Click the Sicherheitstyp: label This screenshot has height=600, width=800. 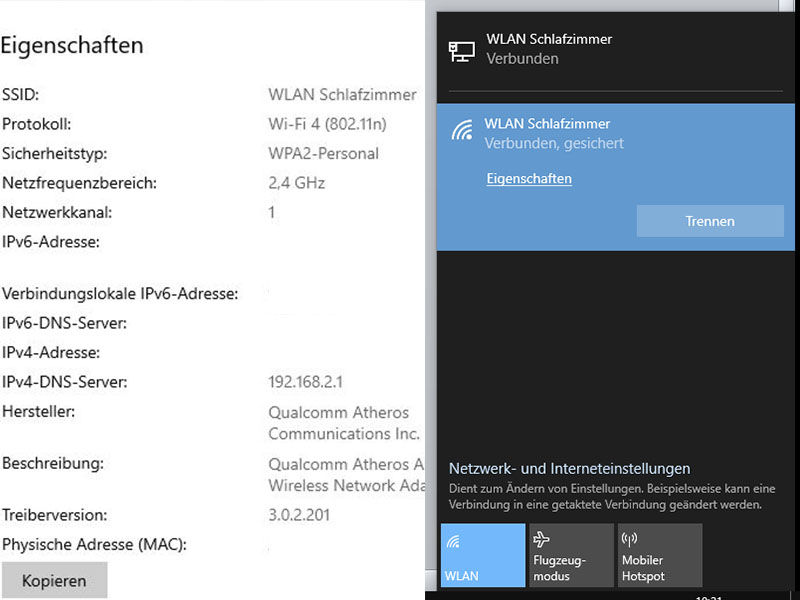55,154
